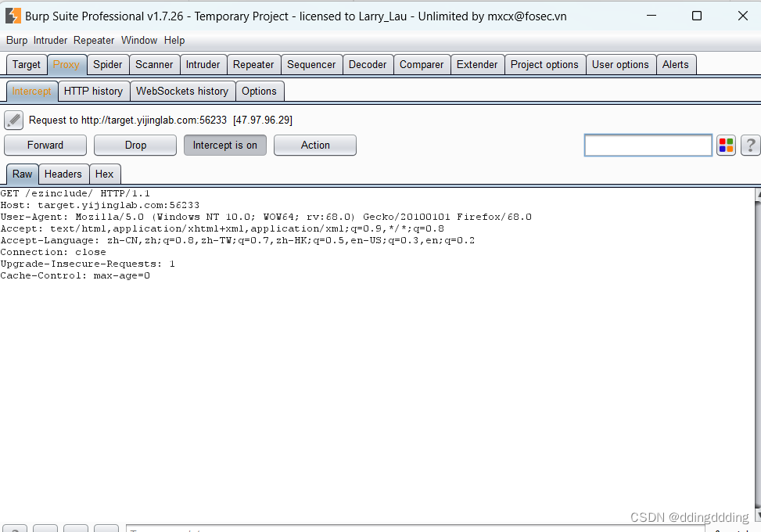The height and width of the screenshot is (532, 761).
Task: Select the Raw request view tab
Action: [x=23, y=174]
